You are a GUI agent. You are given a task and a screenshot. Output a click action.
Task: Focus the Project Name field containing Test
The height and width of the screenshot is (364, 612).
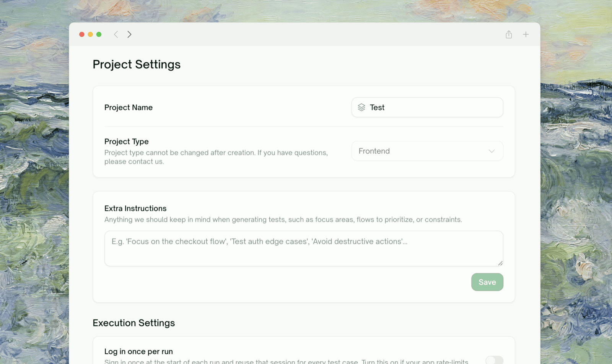427,107
